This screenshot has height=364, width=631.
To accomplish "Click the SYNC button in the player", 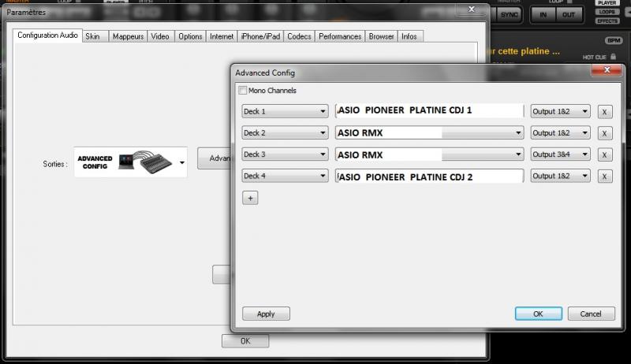I will (509, 15).
